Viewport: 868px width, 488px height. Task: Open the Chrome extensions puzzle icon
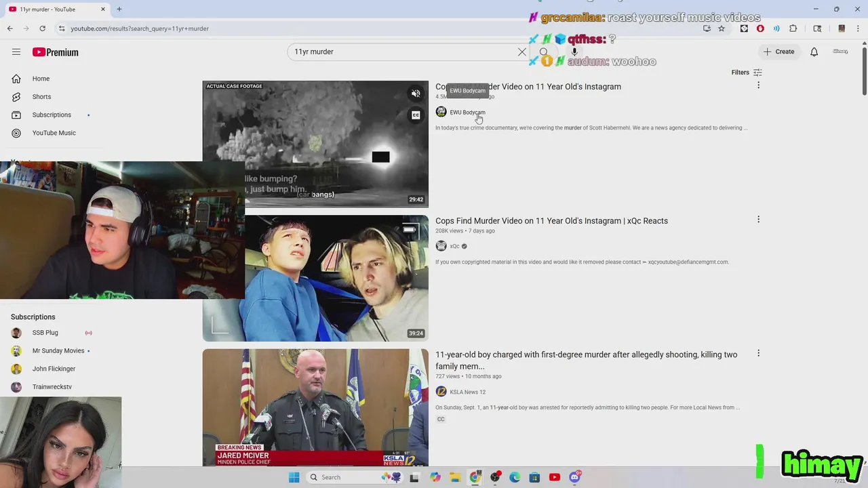(x=793, y=28)
